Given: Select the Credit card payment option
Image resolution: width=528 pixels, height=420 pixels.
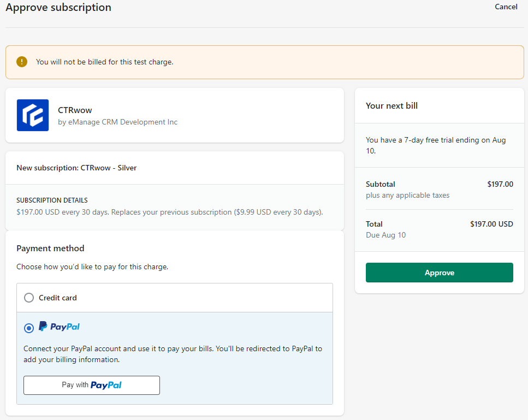Looking at the screenshot, I should [x=29, y=298].
